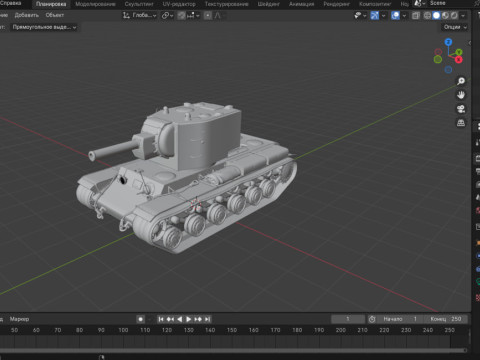Open the Планировка workspace tab
The width and height of the screenshot is (480, 360).
pyautogui.click(x=51, y=4)
